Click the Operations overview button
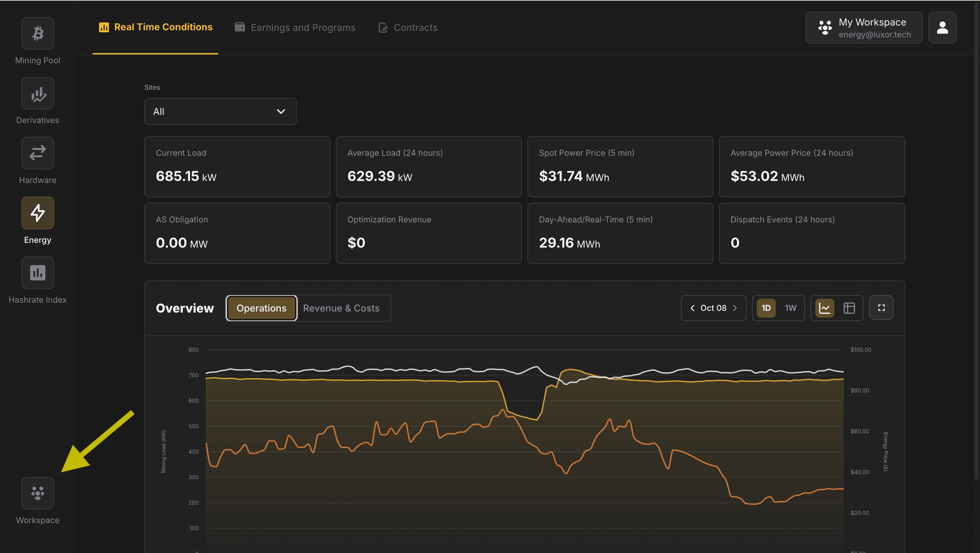This screenshot has width=980, height=553. tap(261, 308)
